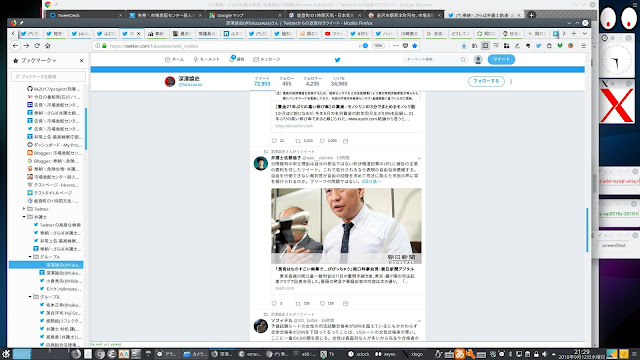Open the KDE application launcher
Screen dimensions: 640x360
coord(6,354)
